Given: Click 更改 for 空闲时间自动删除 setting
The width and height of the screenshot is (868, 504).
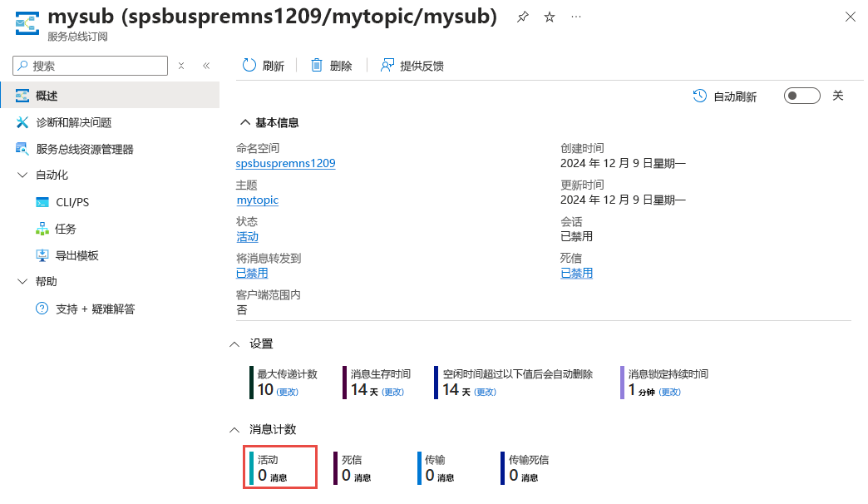Looking at the screenshot, I should point(486,392).
